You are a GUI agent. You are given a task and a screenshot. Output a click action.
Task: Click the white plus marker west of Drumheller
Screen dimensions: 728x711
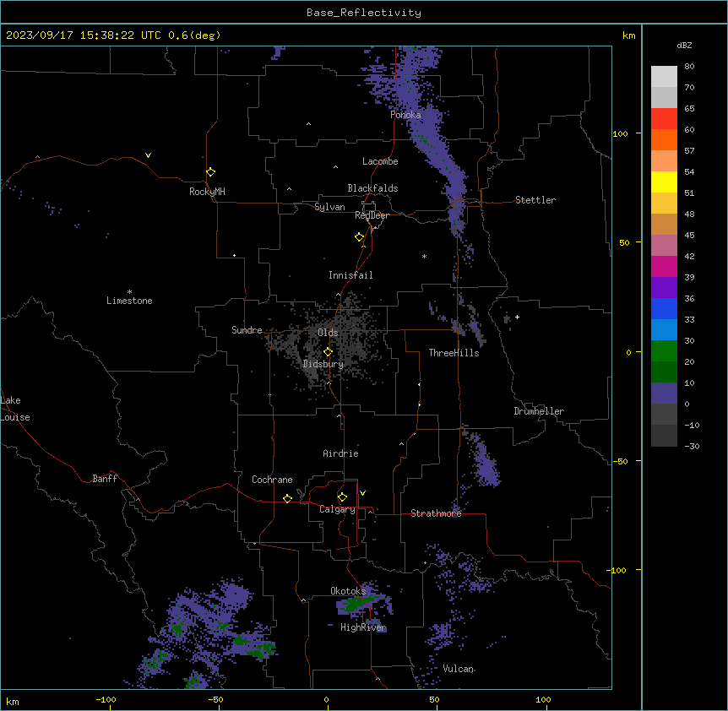517,317
